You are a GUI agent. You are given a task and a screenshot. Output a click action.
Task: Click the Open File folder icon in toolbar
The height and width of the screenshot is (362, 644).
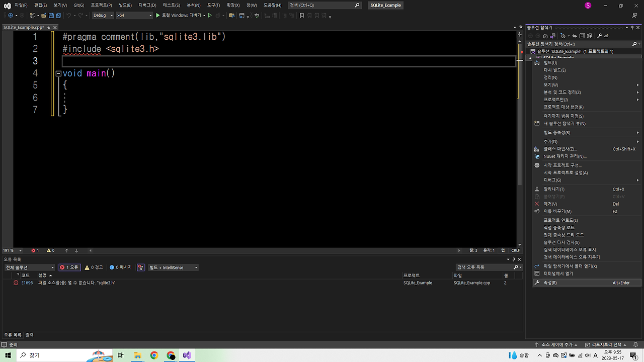44,16
